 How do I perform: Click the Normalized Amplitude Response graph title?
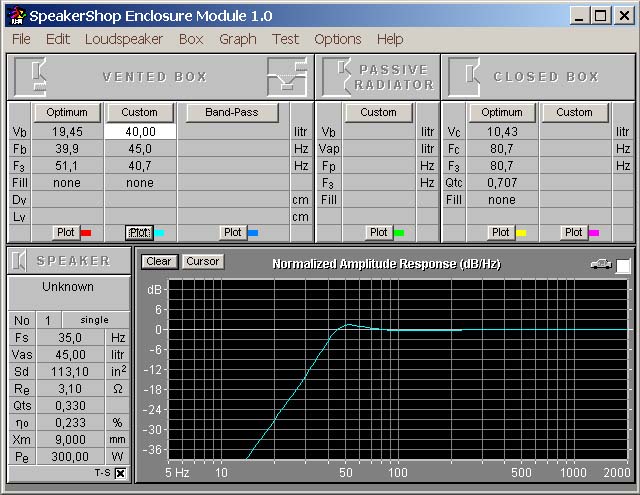387,264
